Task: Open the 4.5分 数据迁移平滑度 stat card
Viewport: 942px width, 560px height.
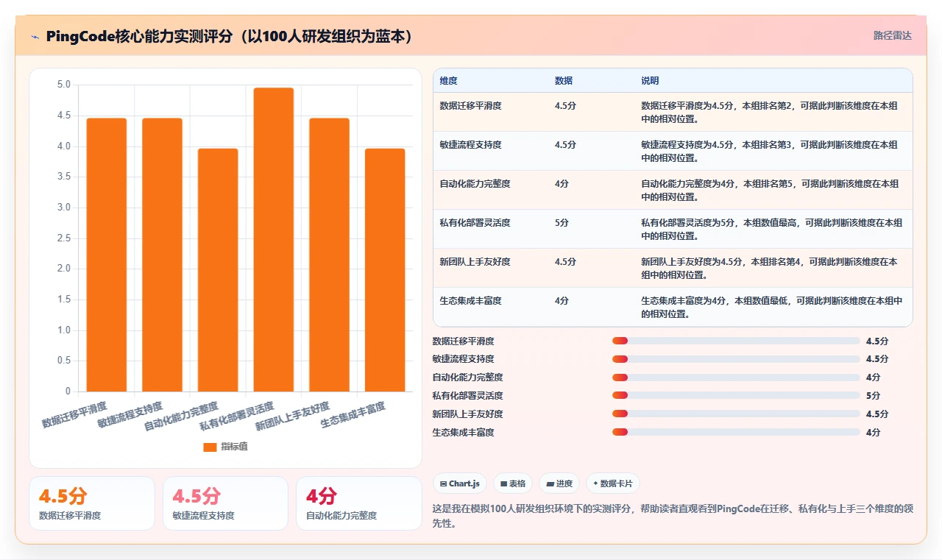Action: [x=92, y=503]
